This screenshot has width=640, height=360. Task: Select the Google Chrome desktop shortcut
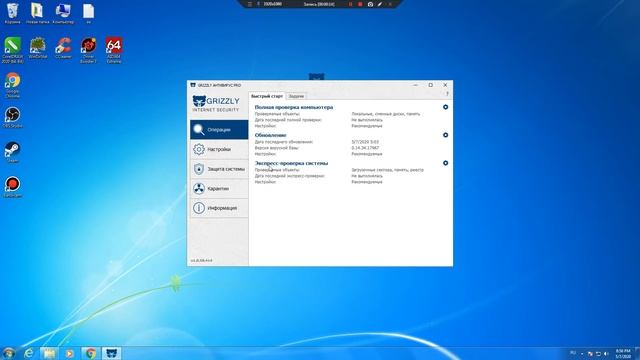coord(12,85)
